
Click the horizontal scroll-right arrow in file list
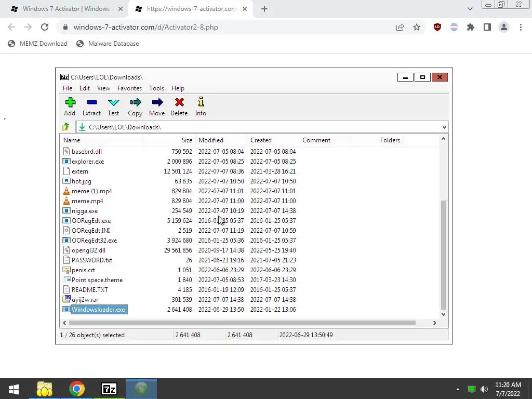coord(435,323)
